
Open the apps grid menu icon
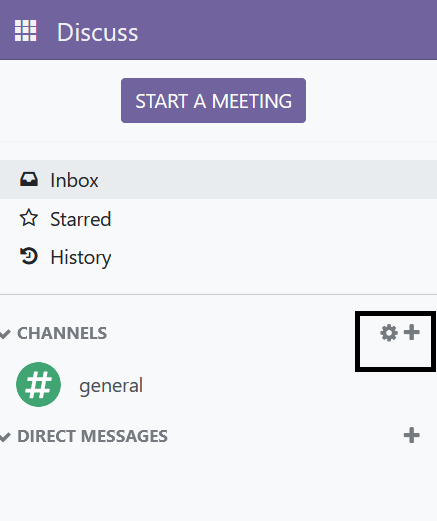tap(26, 31)
